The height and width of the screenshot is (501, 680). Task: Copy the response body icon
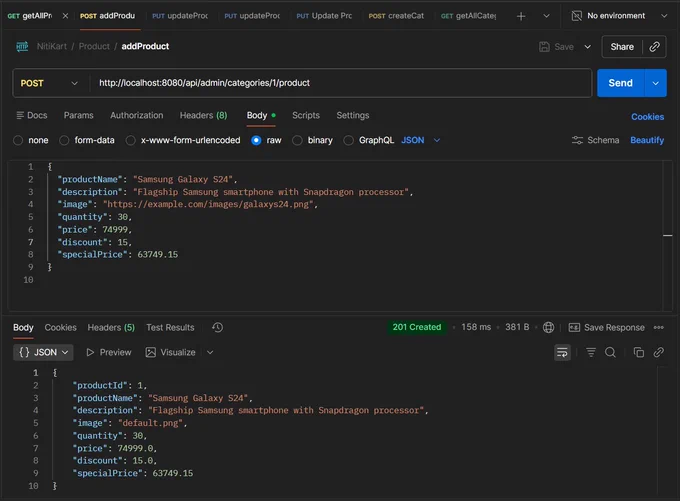pos(638,352)
